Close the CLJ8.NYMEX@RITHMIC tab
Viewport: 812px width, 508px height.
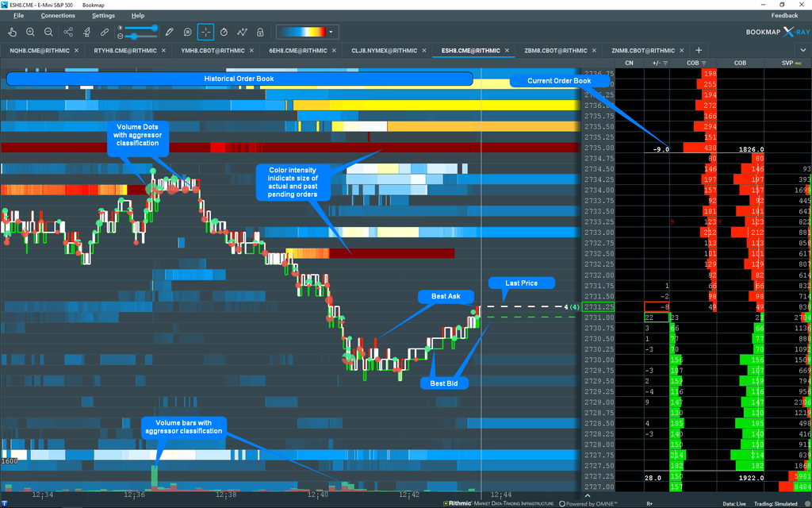click(423, 51)
